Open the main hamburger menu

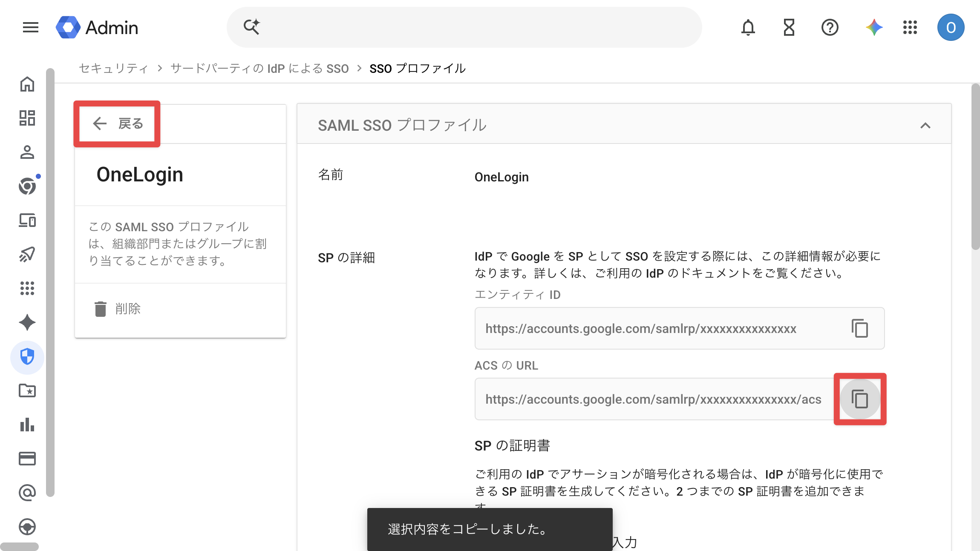point(30,28)
